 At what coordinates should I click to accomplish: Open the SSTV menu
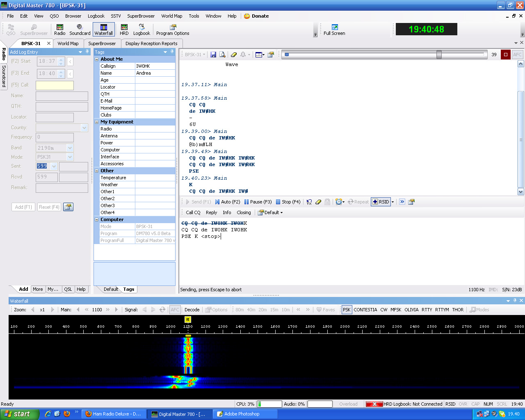point(116,16)
